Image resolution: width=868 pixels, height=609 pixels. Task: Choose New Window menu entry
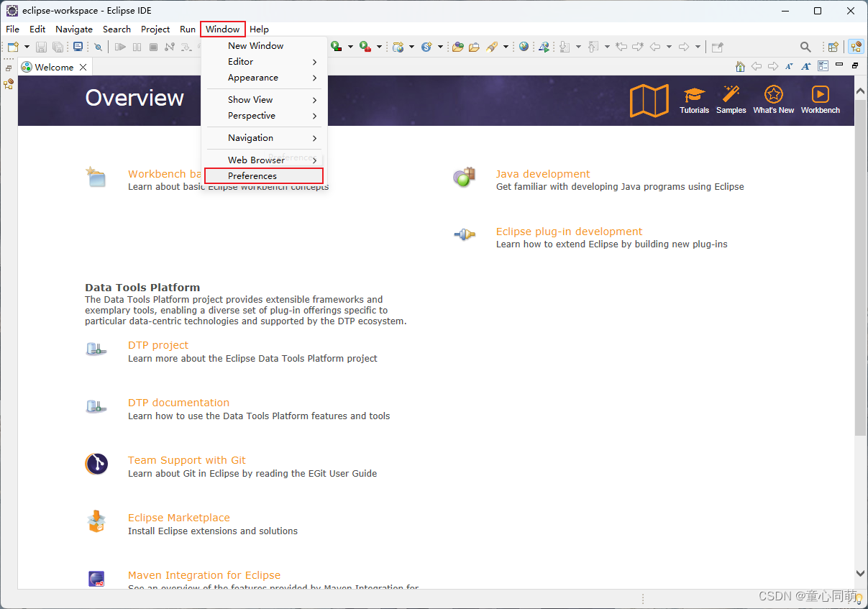point(264,46)
